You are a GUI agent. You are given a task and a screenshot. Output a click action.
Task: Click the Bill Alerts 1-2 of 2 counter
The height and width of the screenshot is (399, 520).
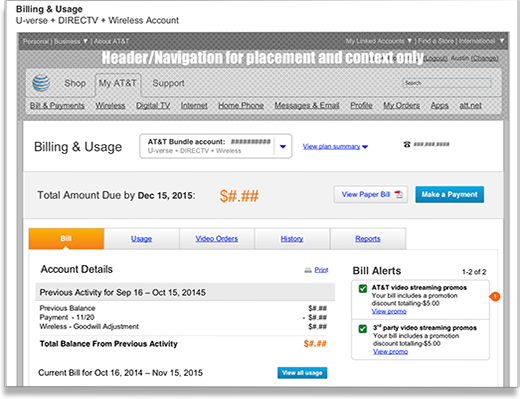coord(474,272)
